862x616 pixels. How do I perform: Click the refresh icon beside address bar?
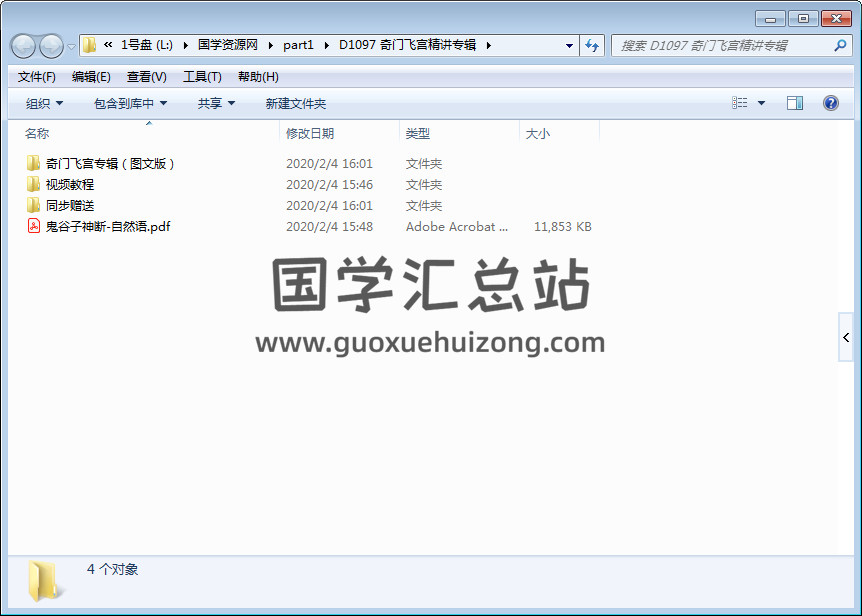(592, 46)
